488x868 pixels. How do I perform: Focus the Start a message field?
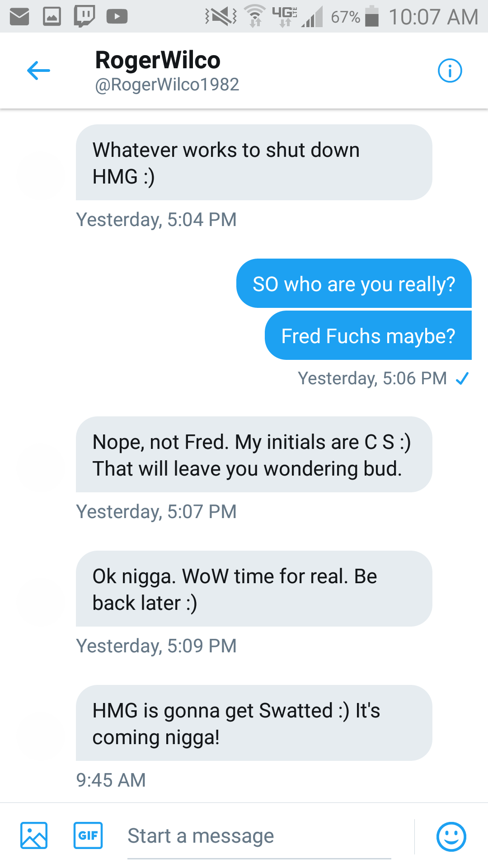click(259, 836)
